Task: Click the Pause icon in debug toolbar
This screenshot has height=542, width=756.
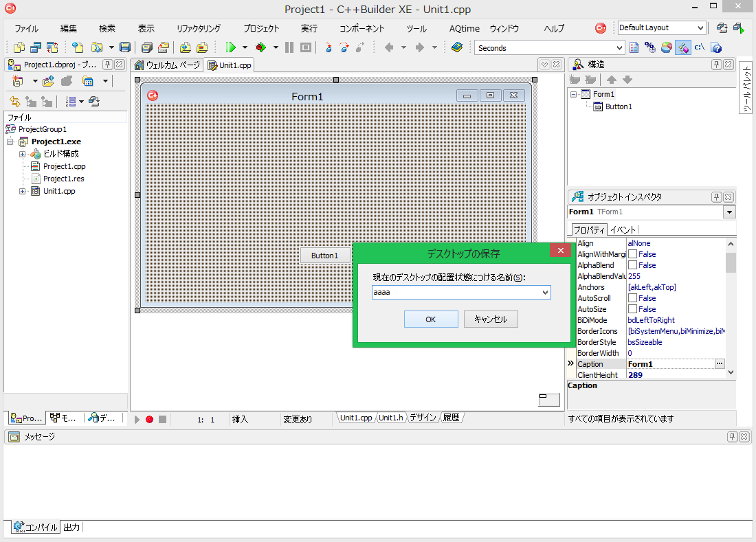Action: coord(289,47)
